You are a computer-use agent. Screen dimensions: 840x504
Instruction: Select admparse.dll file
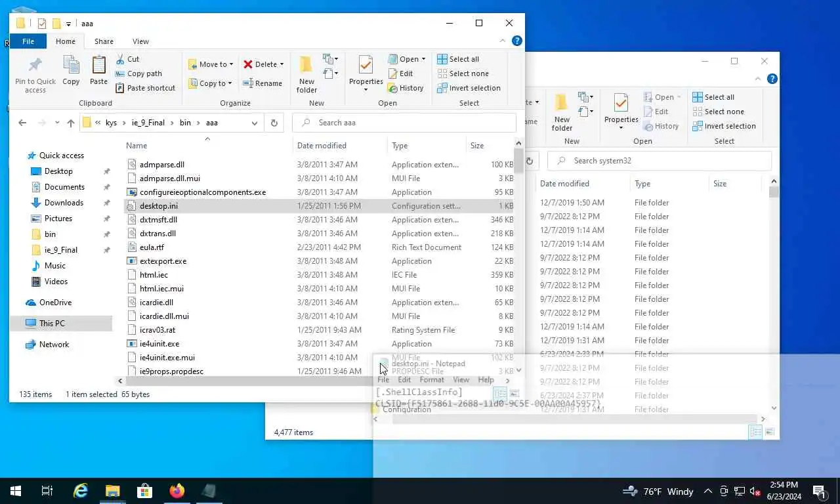tap(162, 165)
